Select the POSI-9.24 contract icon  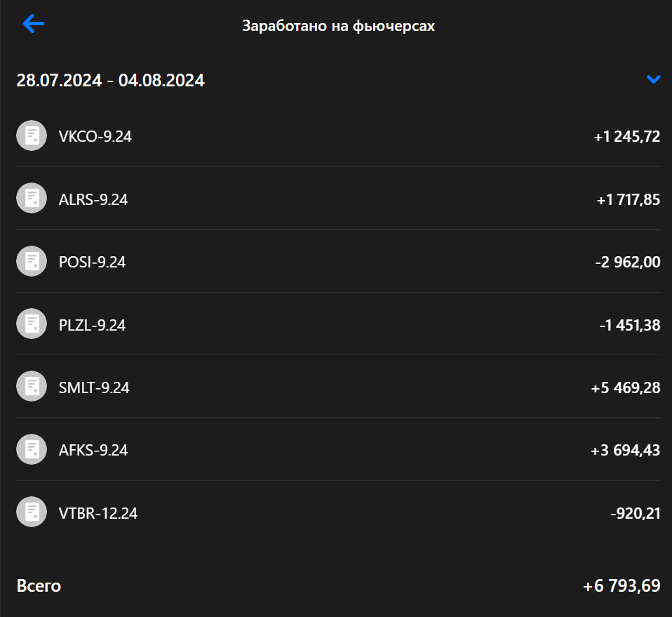pos(32,260)
